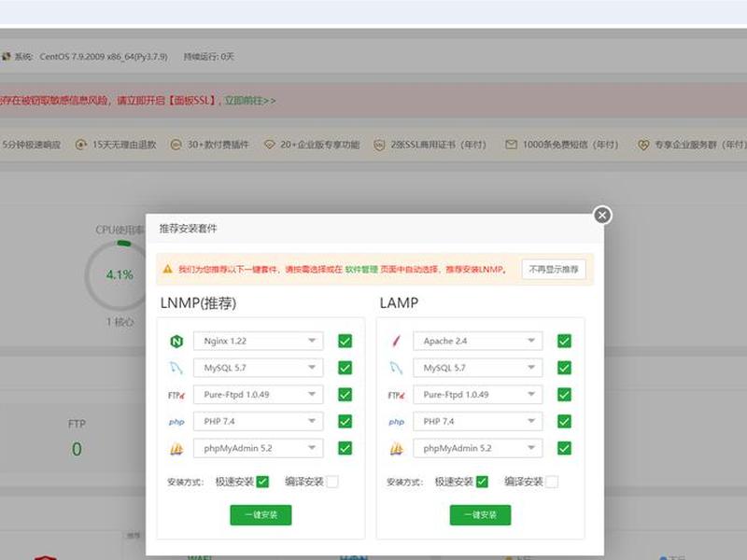Close the recommended install dialog
Image resolution: width=747 pixels, height=560 pixels.
(x=602, y=216)
